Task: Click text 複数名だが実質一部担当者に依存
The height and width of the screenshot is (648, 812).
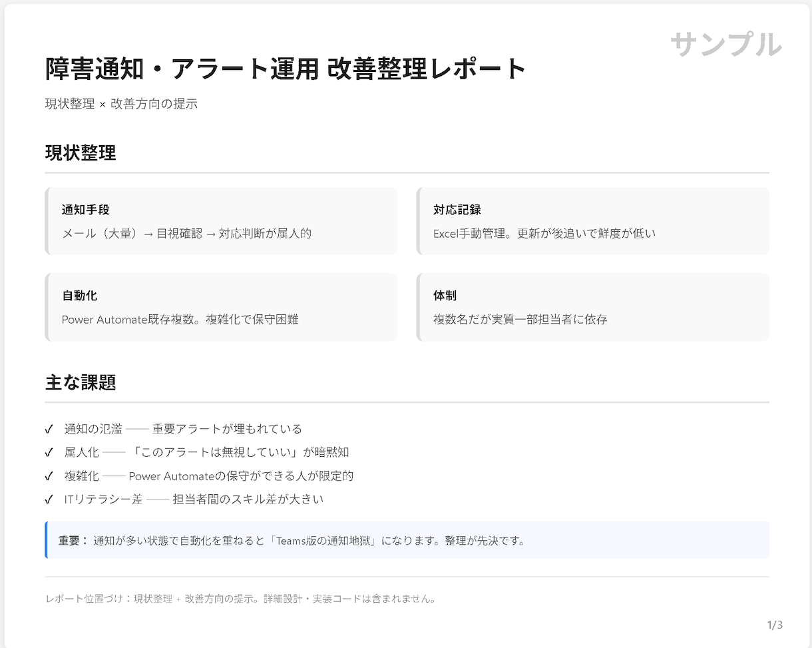Action: coord(520,320)
